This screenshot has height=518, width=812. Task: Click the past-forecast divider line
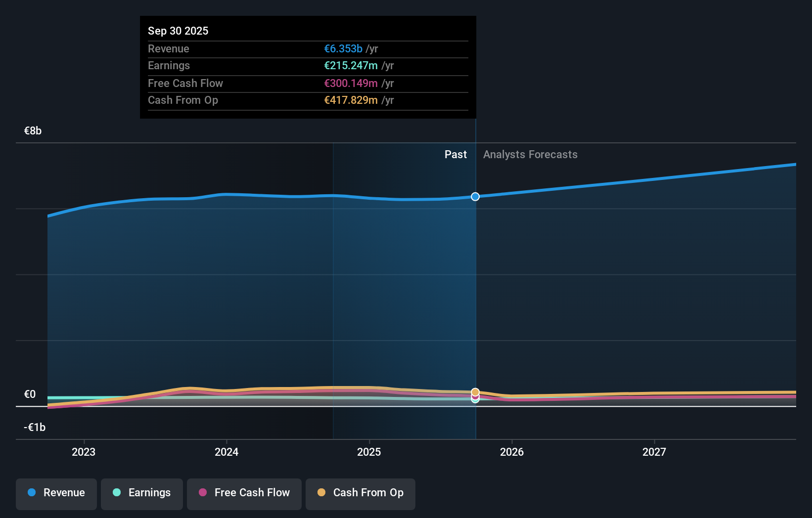coord(475,297)
